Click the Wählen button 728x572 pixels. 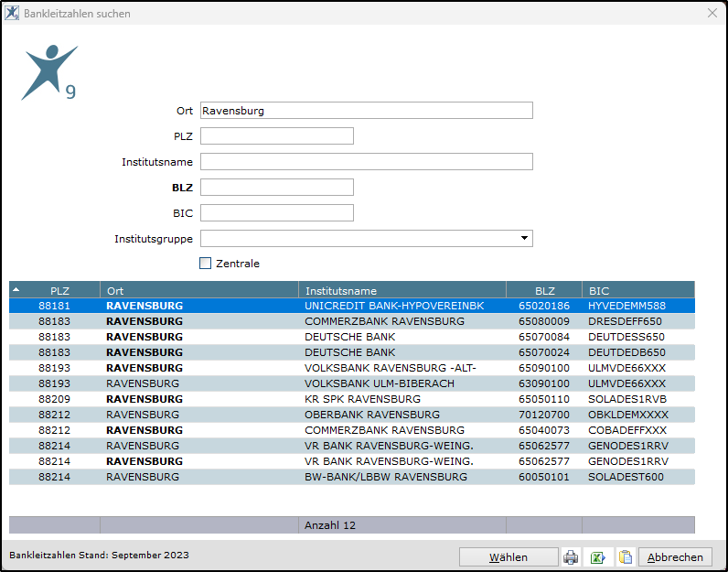509,557
